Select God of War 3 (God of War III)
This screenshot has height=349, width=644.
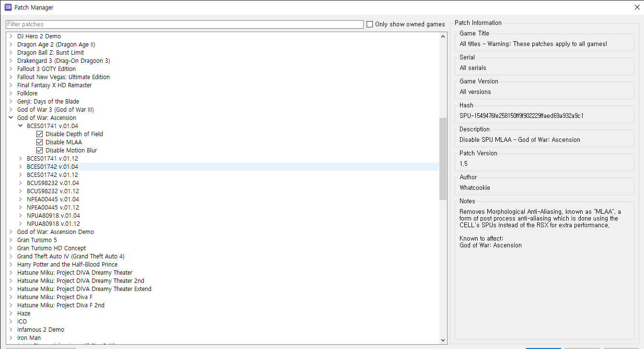point(56,110)
